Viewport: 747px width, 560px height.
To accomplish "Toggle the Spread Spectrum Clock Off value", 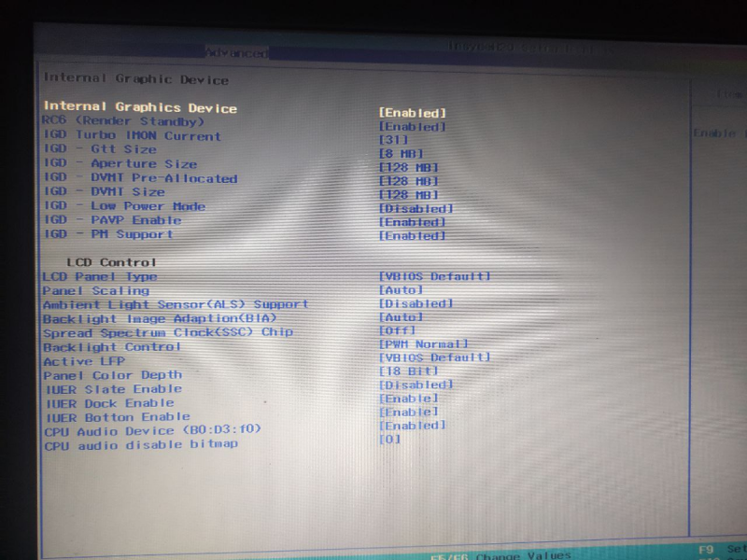I will [x=398, y=330].
